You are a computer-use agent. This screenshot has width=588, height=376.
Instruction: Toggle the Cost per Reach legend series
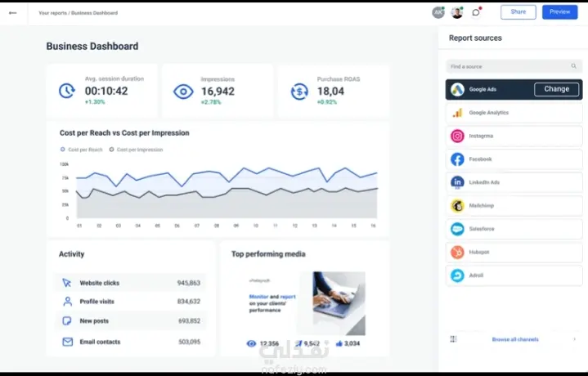tap(82, 150)
